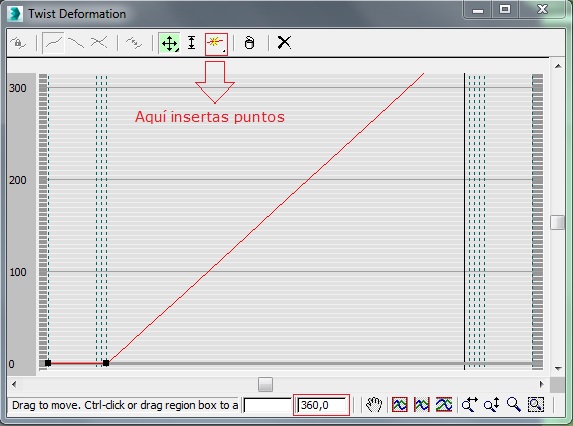
Task: Click the Pan hand tool
Action: tap(373, 405)
